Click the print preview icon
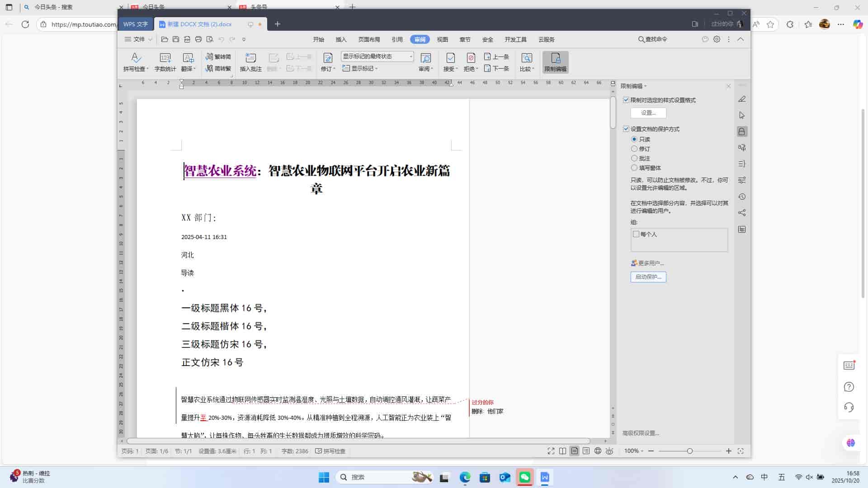Screen dimensions: 868x488 coord(209,39)
